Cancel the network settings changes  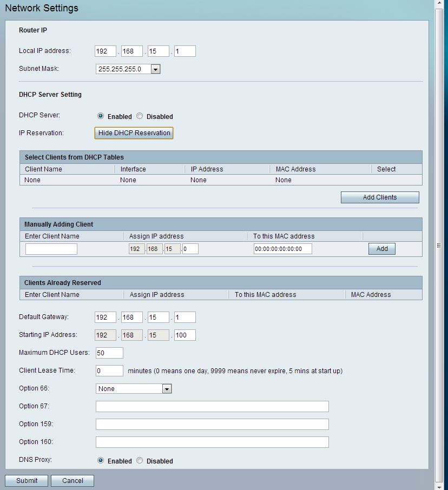pyautogui.click(x=73, y=480)
